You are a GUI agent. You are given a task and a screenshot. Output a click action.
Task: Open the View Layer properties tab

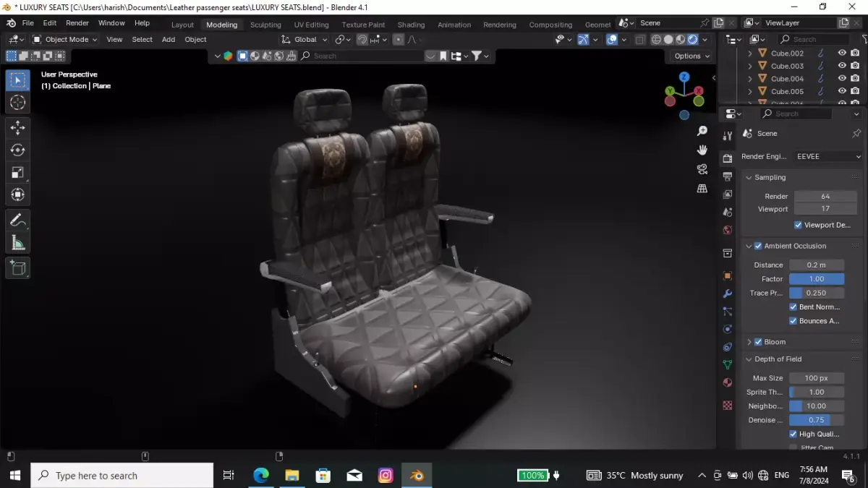728,194
